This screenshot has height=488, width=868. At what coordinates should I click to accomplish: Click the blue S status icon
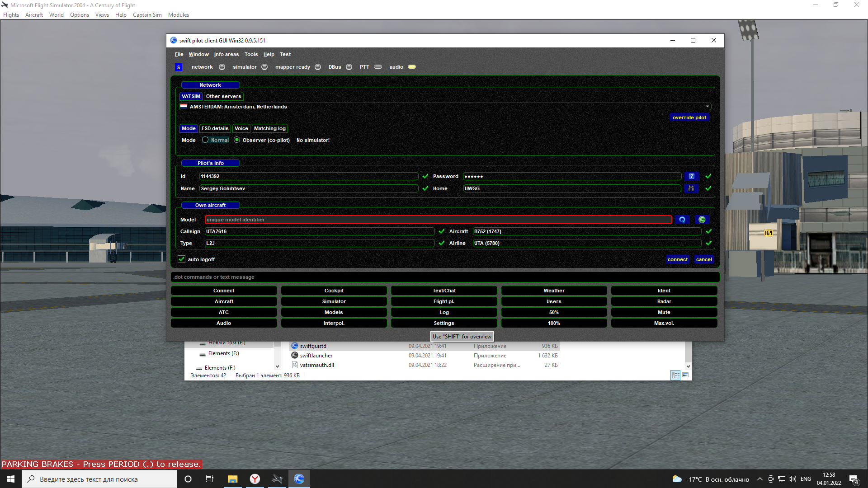pos(179,67)
